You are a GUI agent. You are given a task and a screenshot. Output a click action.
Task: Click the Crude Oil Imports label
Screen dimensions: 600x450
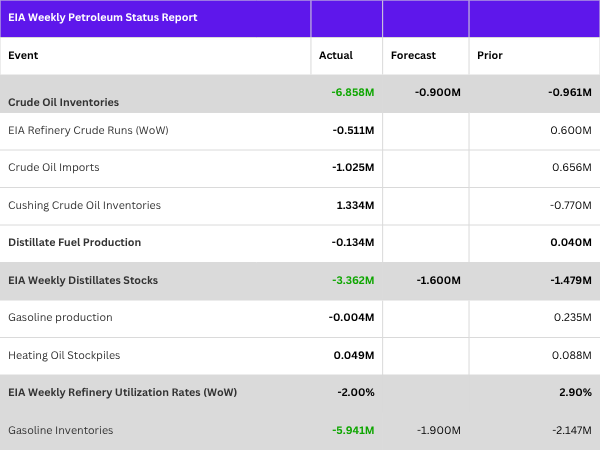pos(54,167)
